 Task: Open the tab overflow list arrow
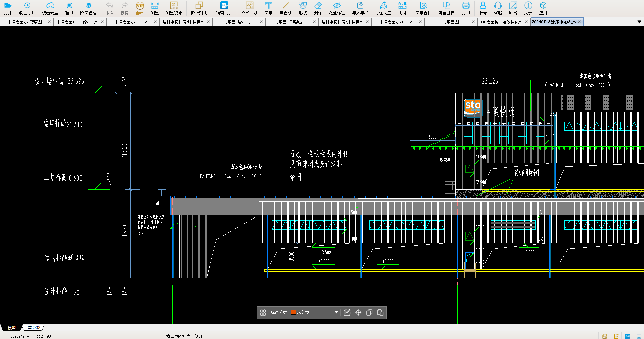tap(639, 22)
